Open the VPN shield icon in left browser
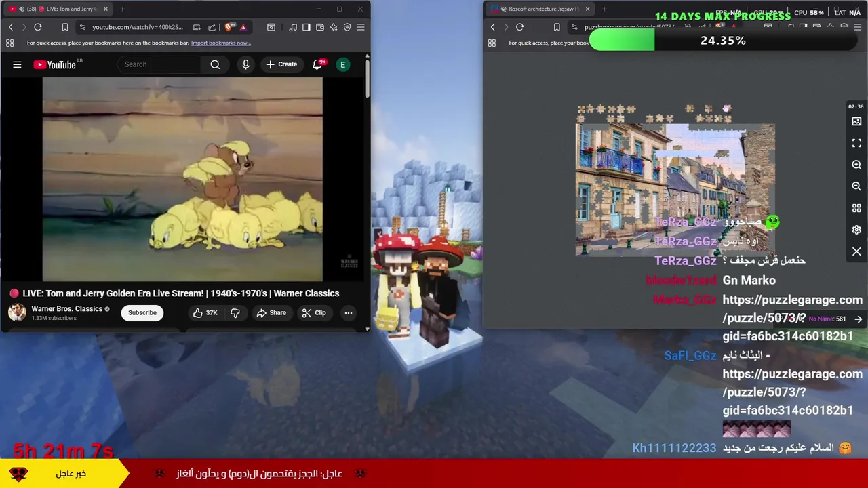The width and height of the screenshot is (868, 488). [x=347, y=27]
